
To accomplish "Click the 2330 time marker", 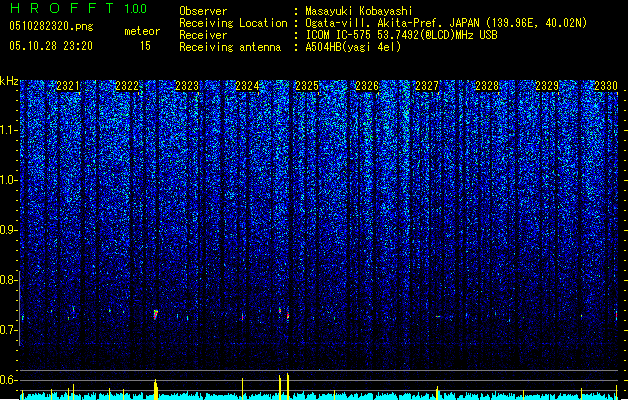I will pyautogui.click(x=606, y=86).
